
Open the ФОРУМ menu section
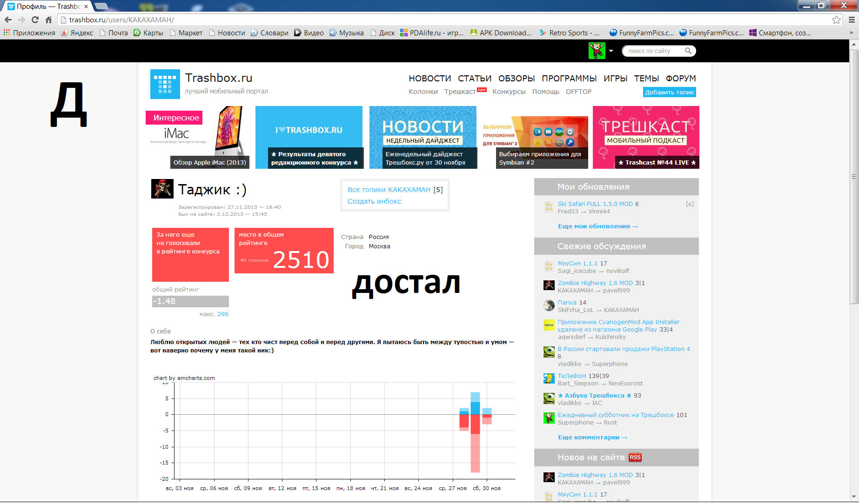(x=681, y=79)
